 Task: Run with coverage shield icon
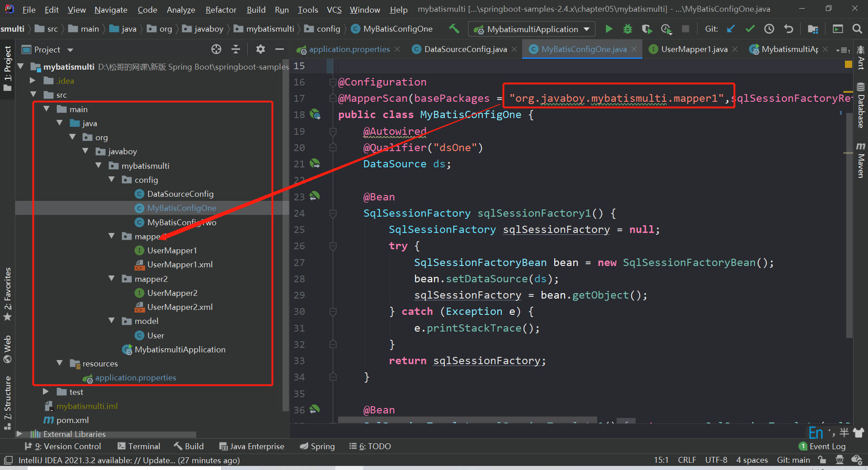click(x=646, y=29)
